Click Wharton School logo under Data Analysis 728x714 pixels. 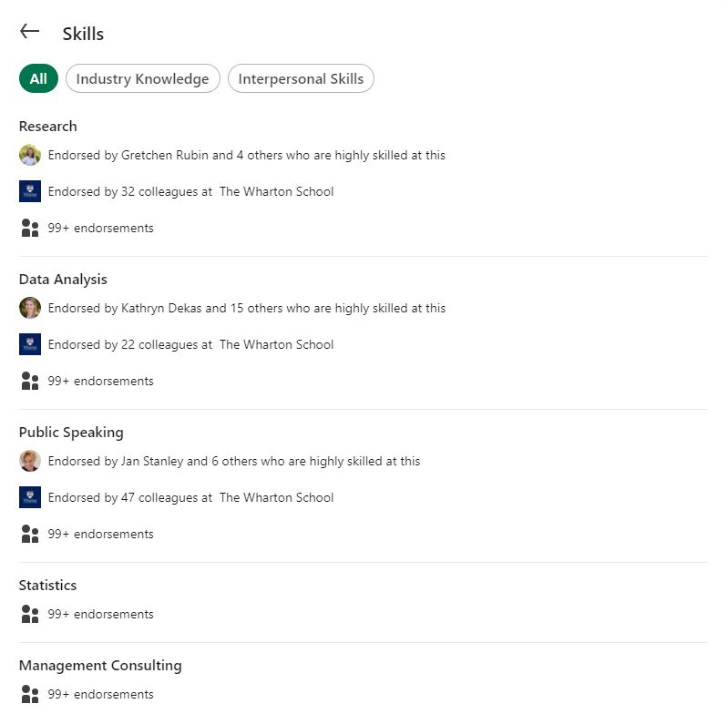pos(30,344)
